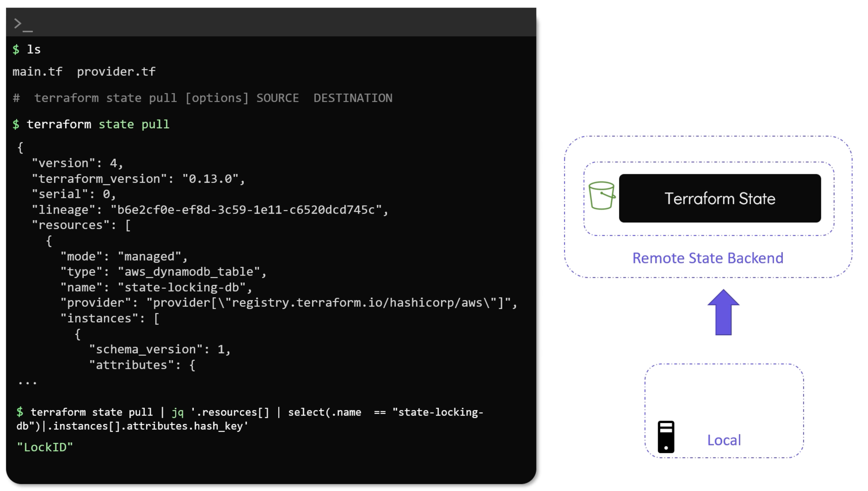Click the "instances": [ line
Screen dimensions: 868x491
pos(110,318)
